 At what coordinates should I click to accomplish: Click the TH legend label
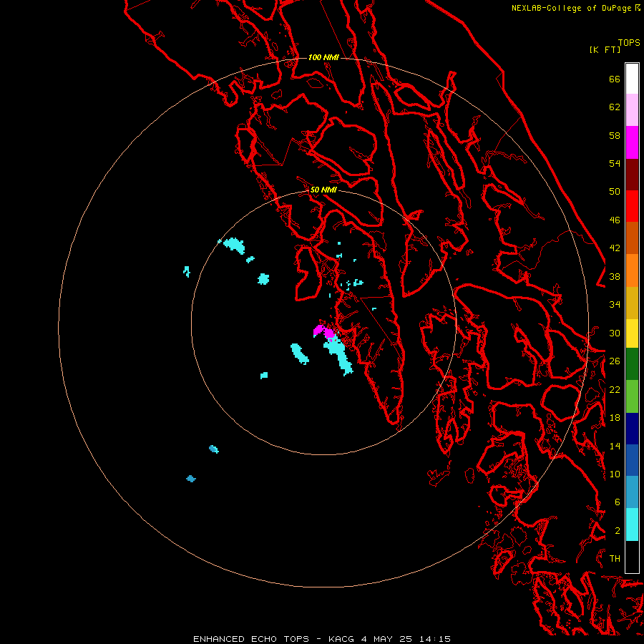tap(615, 559)
